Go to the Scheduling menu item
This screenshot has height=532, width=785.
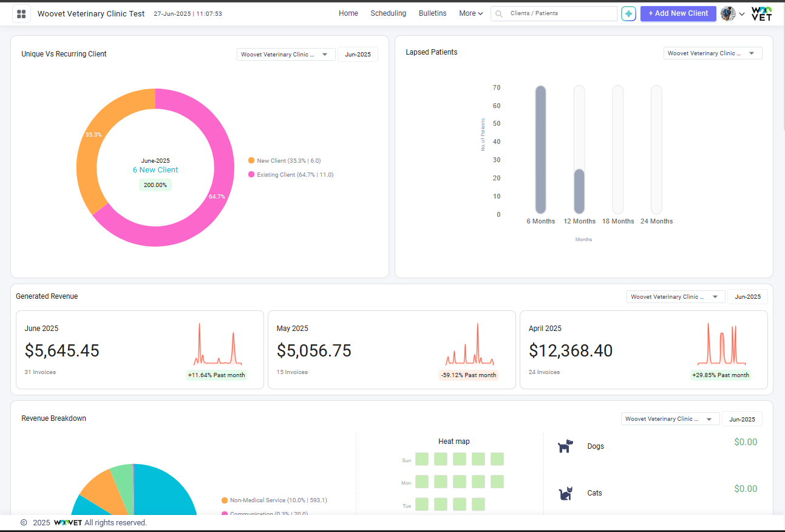[388, 13]
